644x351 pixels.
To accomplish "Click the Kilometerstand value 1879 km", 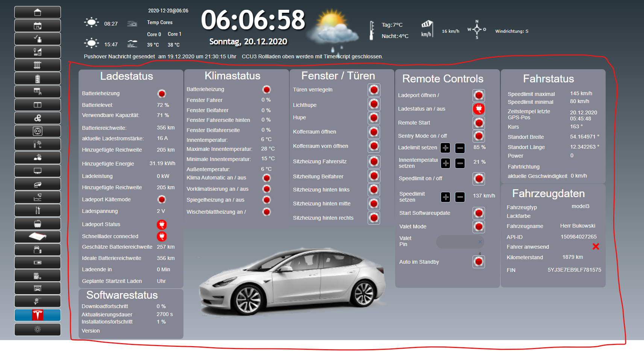I will (573, 257).
